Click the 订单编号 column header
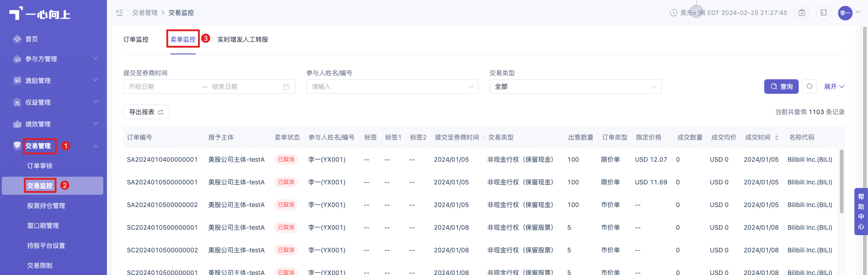 click(x=140, y=137)
